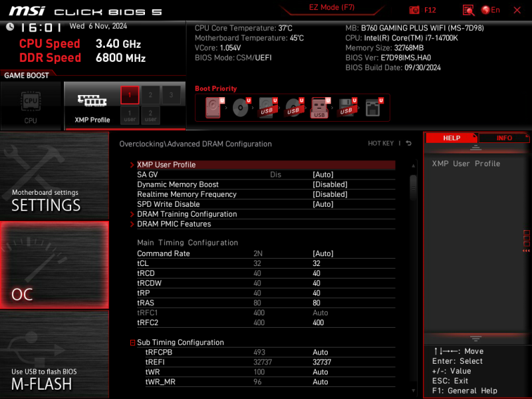
Task: Select XMP profile 1
Action: coord(130,95)
